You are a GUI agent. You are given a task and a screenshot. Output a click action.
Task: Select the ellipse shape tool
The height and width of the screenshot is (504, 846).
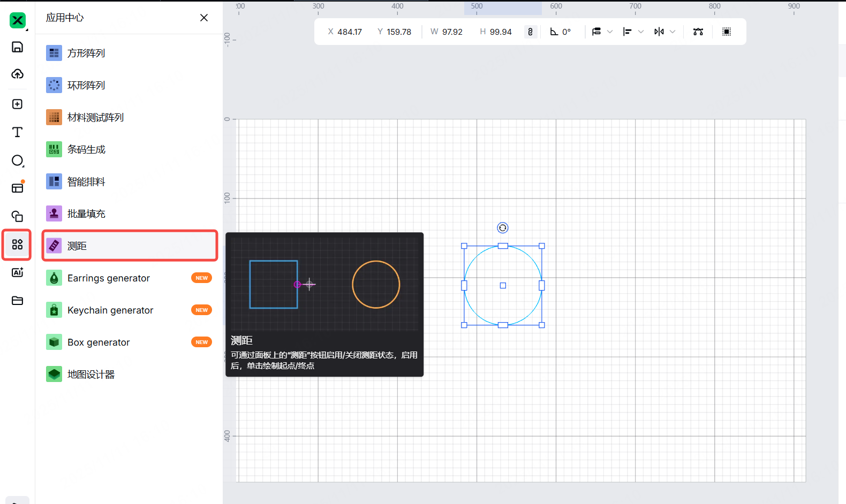tap(17, 161)
